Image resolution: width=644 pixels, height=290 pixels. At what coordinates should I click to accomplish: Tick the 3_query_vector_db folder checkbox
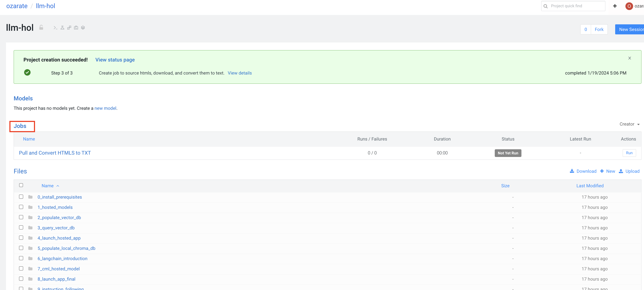coord(21,227)
